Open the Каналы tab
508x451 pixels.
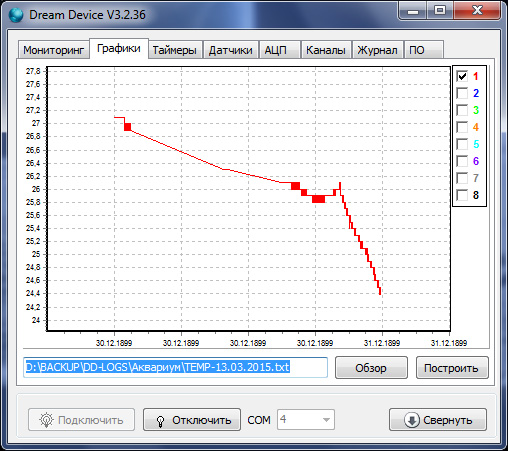pos(326,50)
